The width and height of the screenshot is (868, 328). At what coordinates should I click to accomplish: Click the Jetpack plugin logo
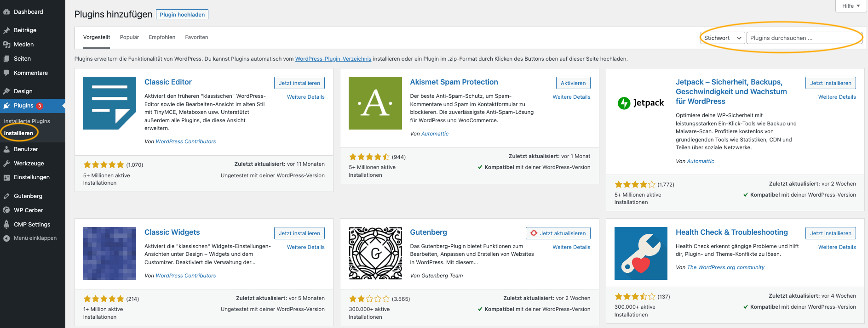(641, 103)
